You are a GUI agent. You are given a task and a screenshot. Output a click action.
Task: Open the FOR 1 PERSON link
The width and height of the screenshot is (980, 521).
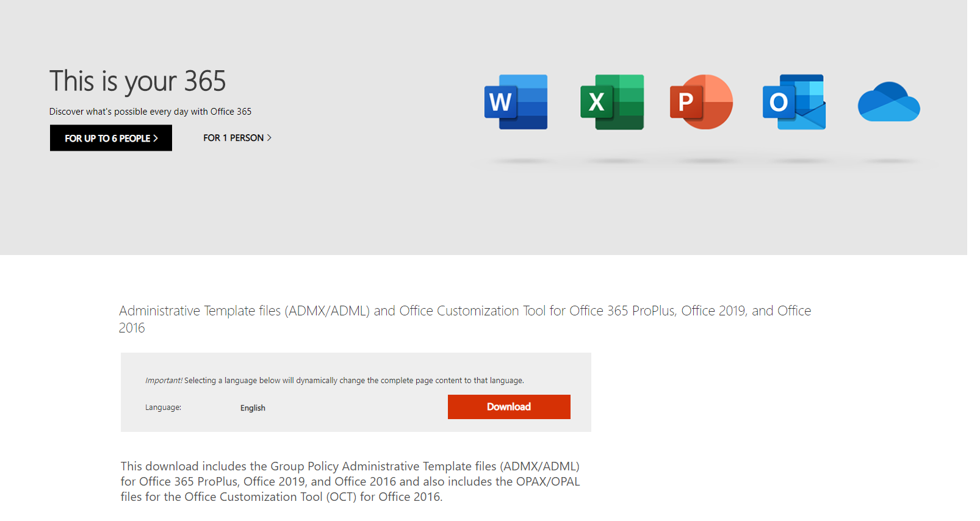coord(233,138)
